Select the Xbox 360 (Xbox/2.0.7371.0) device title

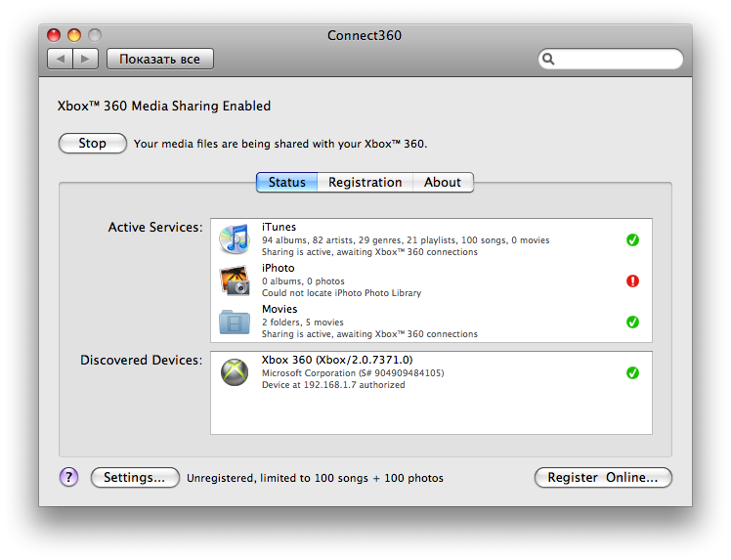pos(337,360)
